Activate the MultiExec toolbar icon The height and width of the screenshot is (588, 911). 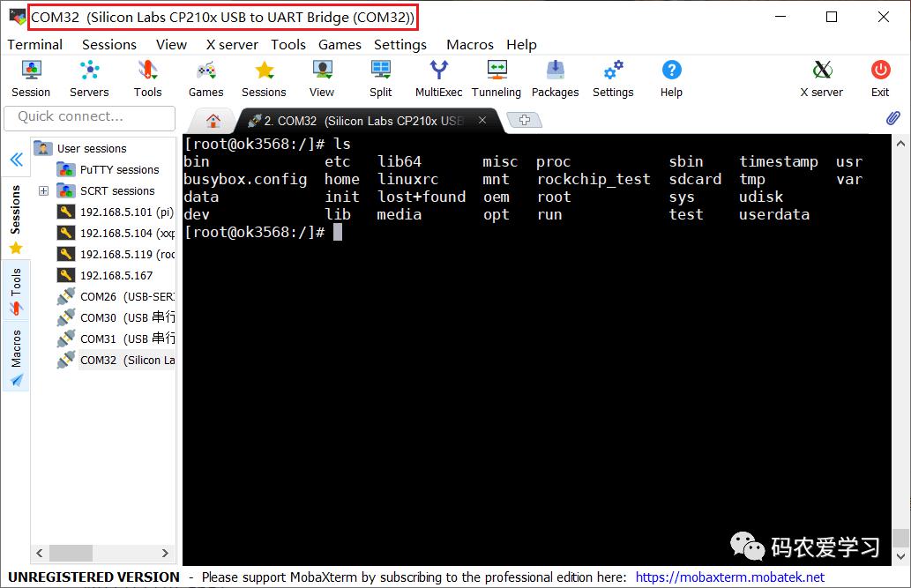coord(438,79)
